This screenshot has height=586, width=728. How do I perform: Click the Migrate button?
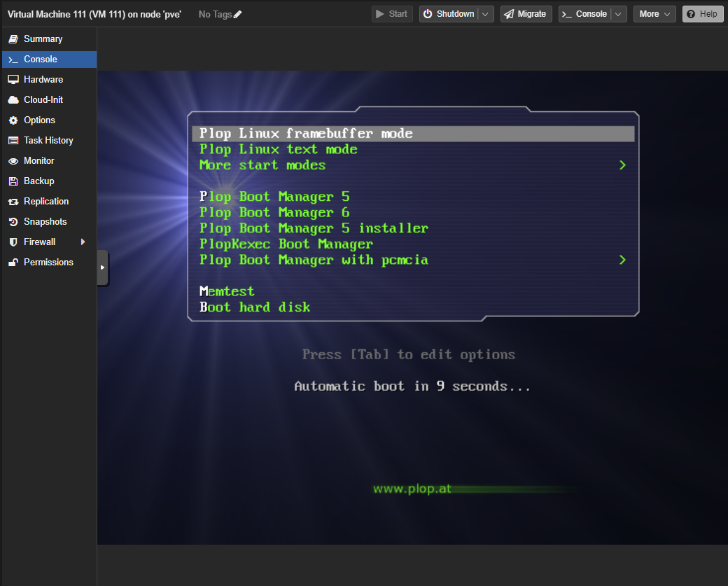(526, 13)
